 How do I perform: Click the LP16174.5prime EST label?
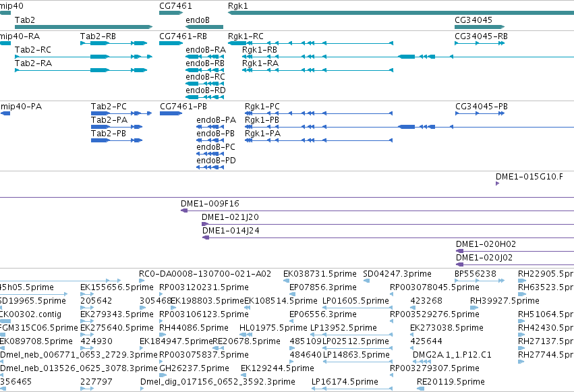[x=345, y=382]
